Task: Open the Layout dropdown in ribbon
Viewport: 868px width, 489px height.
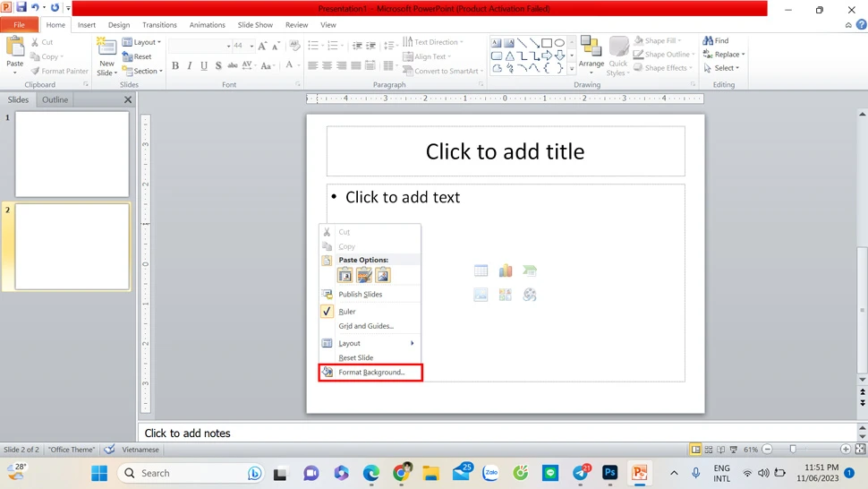Action: 141,42
